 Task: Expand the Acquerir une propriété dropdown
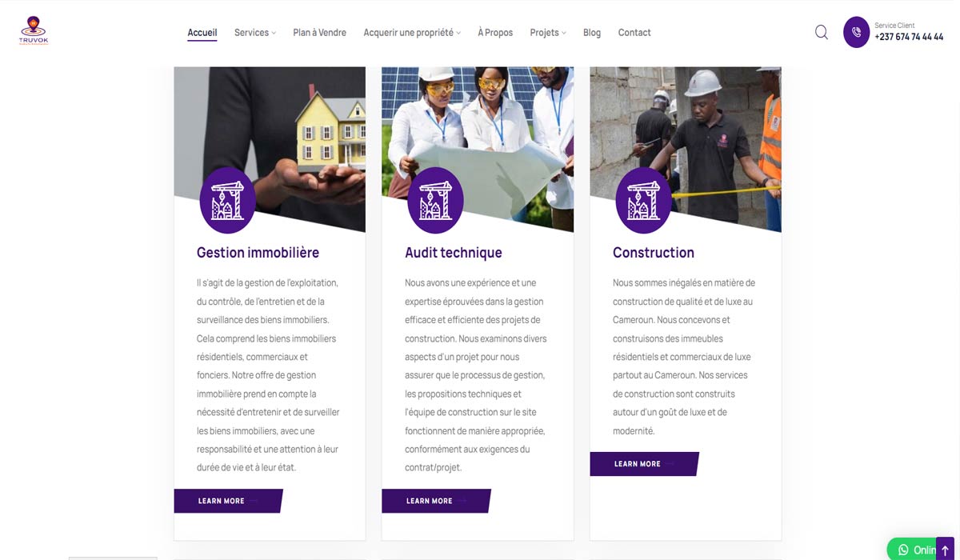click(412, 33)
